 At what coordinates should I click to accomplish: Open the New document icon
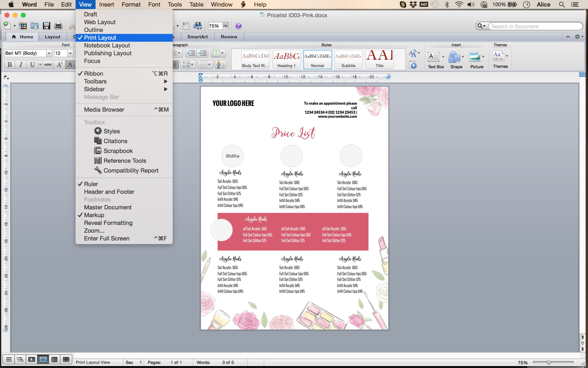tap(7, 25)
